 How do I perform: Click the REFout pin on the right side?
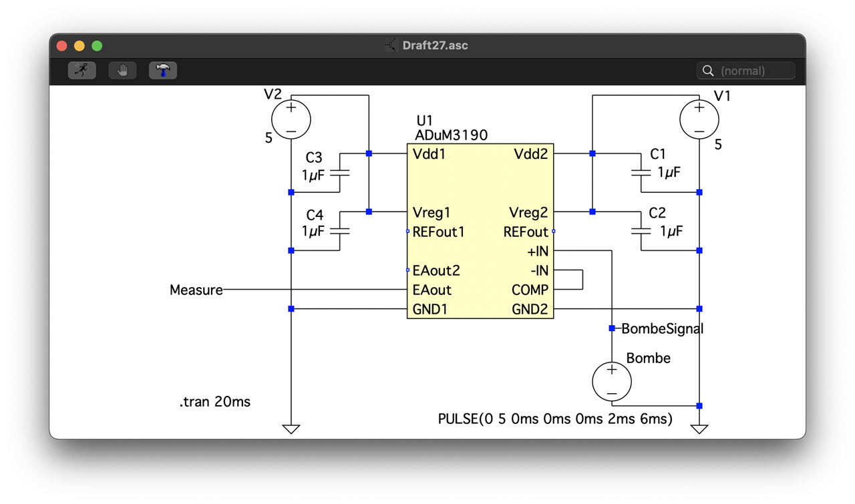(x=526, y=232)
